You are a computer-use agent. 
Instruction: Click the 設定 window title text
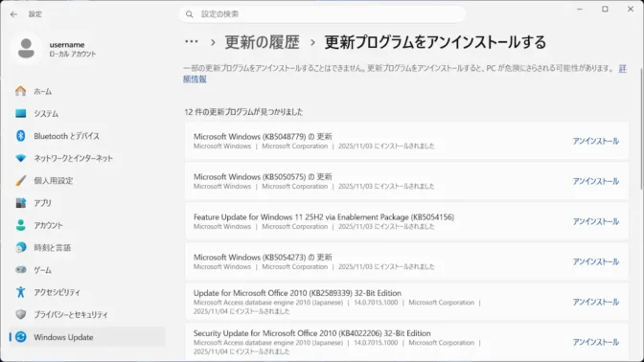35,14
